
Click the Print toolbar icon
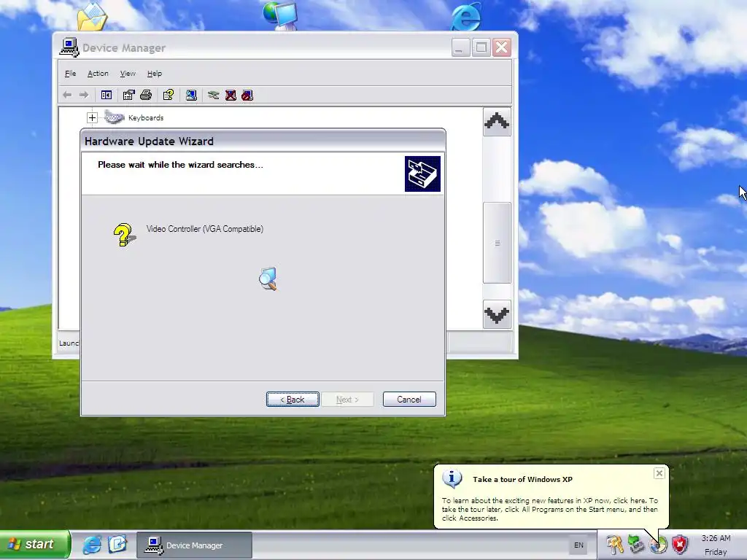pos(146,96)
